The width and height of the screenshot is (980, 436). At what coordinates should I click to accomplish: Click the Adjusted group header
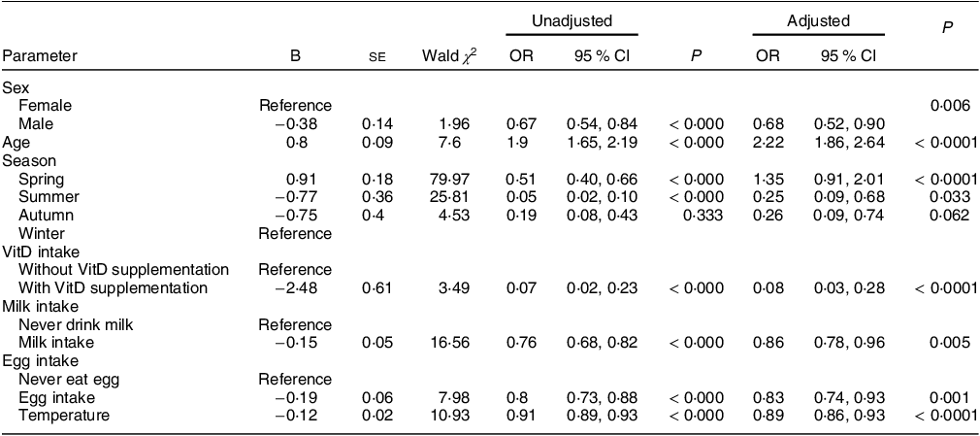pyautogui.click(x=818, y=20)
